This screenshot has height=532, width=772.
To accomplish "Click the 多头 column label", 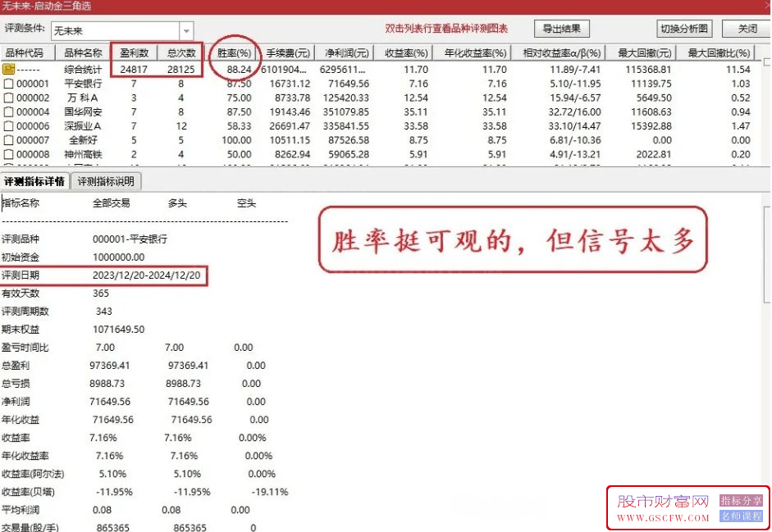I will pos(177,202).
